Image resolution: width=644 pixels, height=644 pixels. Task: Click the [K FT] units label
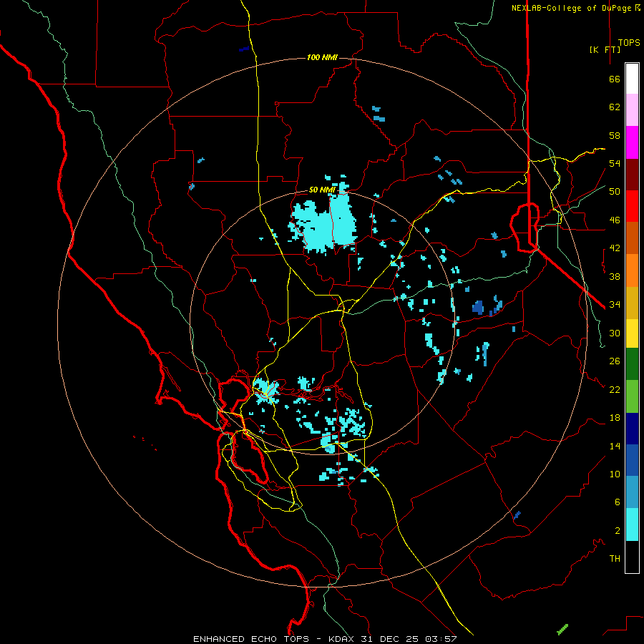click(x=605, y=49)
